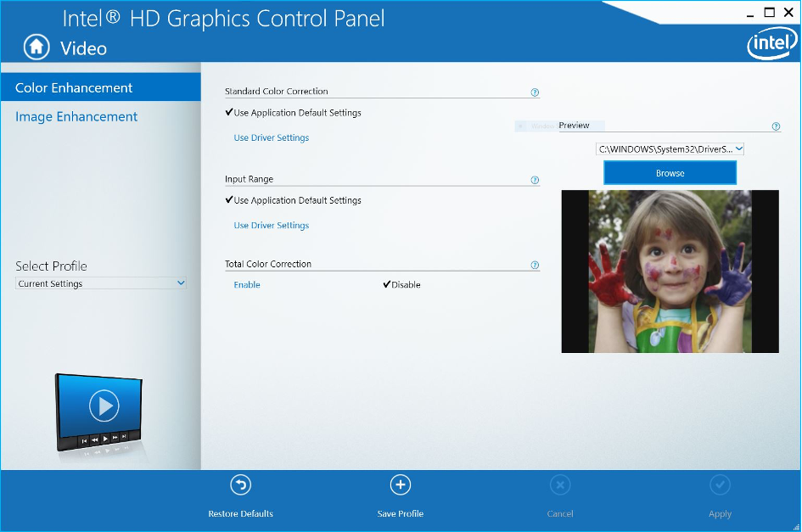The image size is (802, 532).
Task: Enable Total Color Correction
Action: click(247, 285)
